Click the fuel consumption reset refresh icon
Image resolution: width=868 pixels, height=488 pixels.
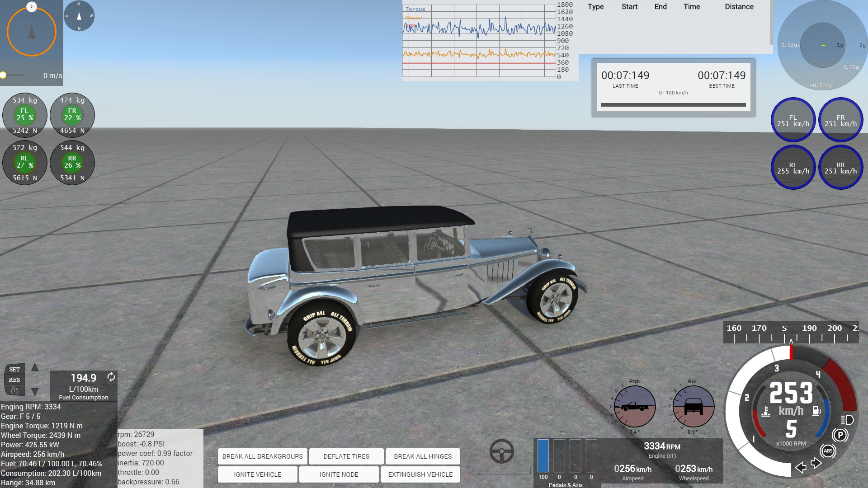(111, 377)
